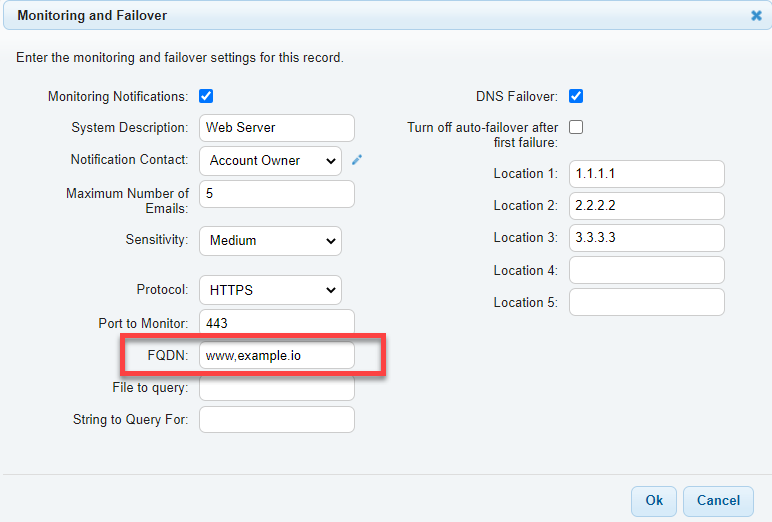The height and width of the screenshot is (522, 772).
Task: Focus the System Description field
Action: [x=277, y=128]
